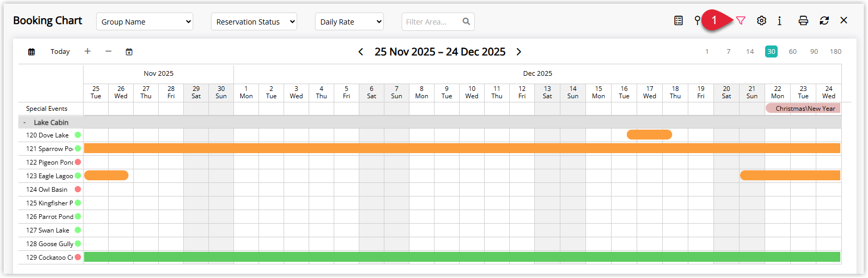Refresh the booking chart
The width and height of the screenshot is (868, 278).
824,20
